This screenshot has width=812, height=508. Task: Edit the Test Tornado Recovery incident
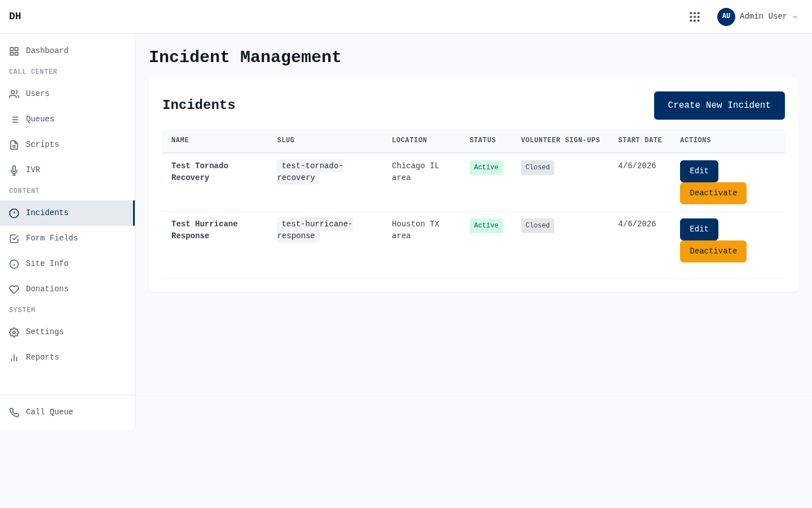[699, 171]
